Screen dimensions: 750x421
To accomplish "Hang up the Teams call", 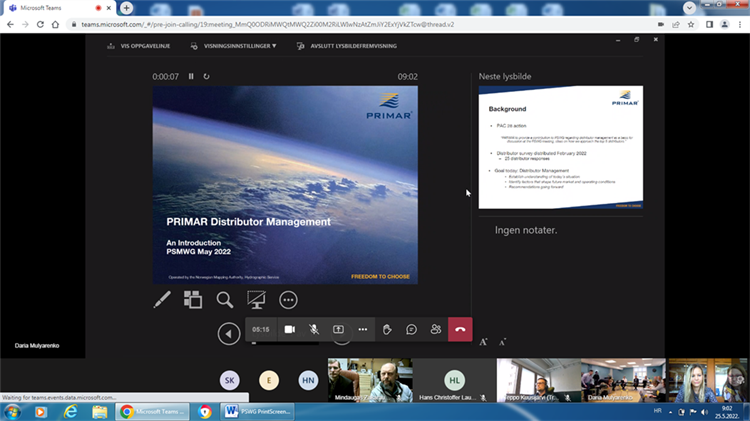I will point(460,329).
